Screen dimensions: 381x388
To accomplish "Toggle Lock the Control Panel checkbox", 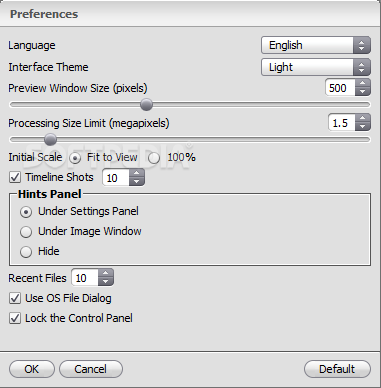I will pyautogui.click(x=15, y=318).
